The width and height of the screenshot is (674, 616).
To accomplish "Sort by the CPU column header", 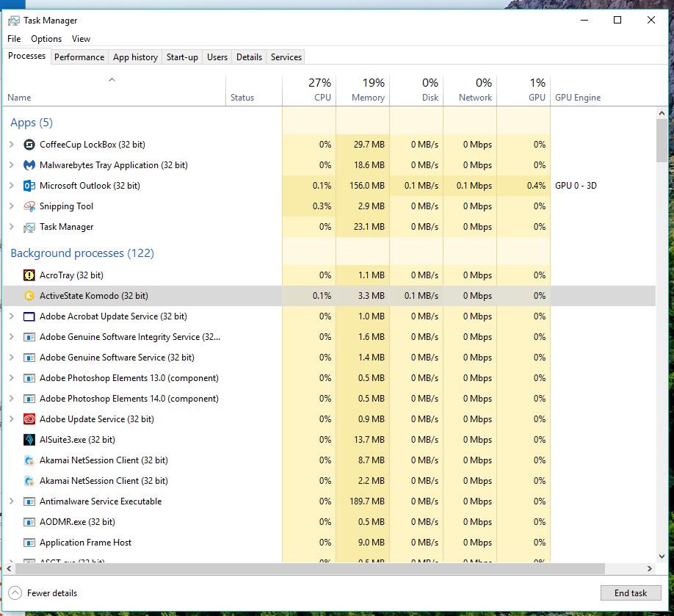I will pyautogui.click(x=309, y=90).
